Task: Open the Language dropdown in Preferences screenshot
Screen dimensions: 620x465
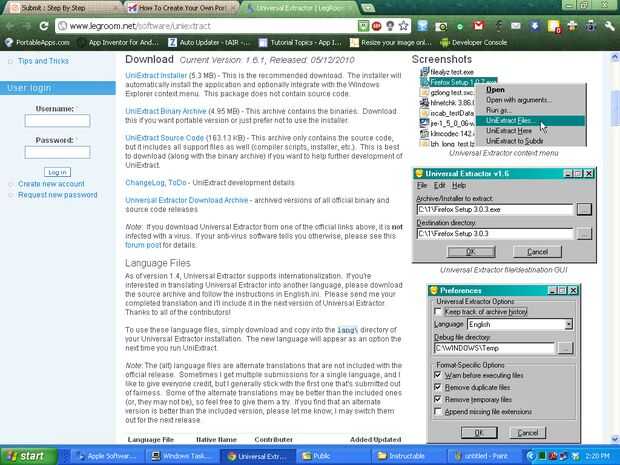Action: [568, 324]
